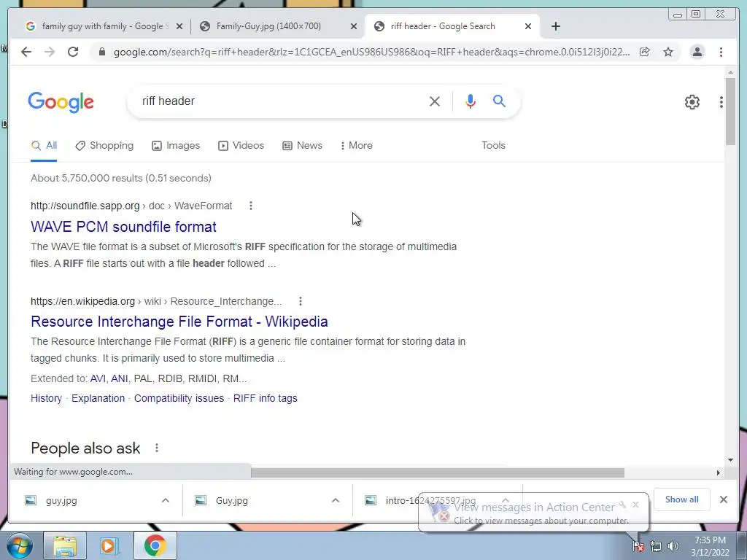Open the Explanation sitelink

coord(98,399)
